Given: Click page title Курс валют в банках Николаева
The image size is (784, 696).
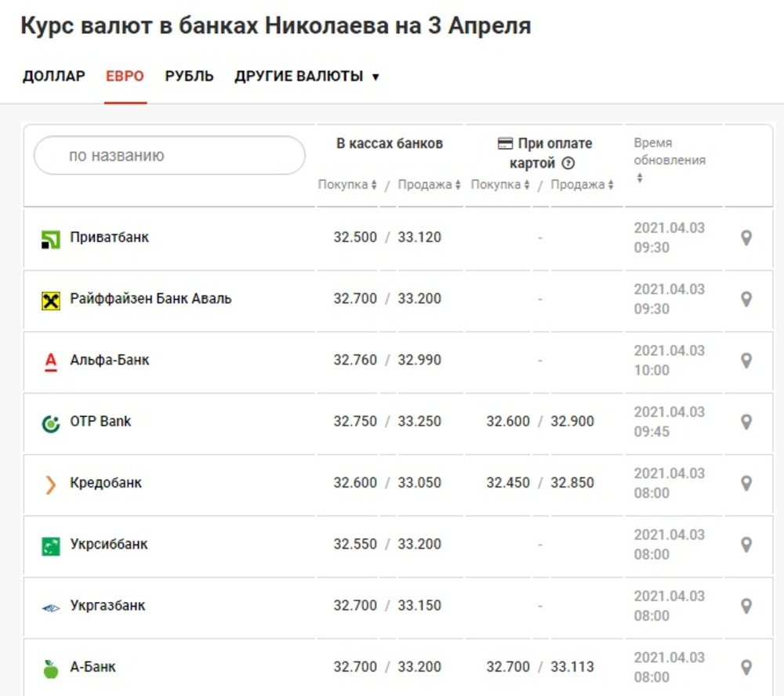Looking at the screenshot, I should point(205,26).
